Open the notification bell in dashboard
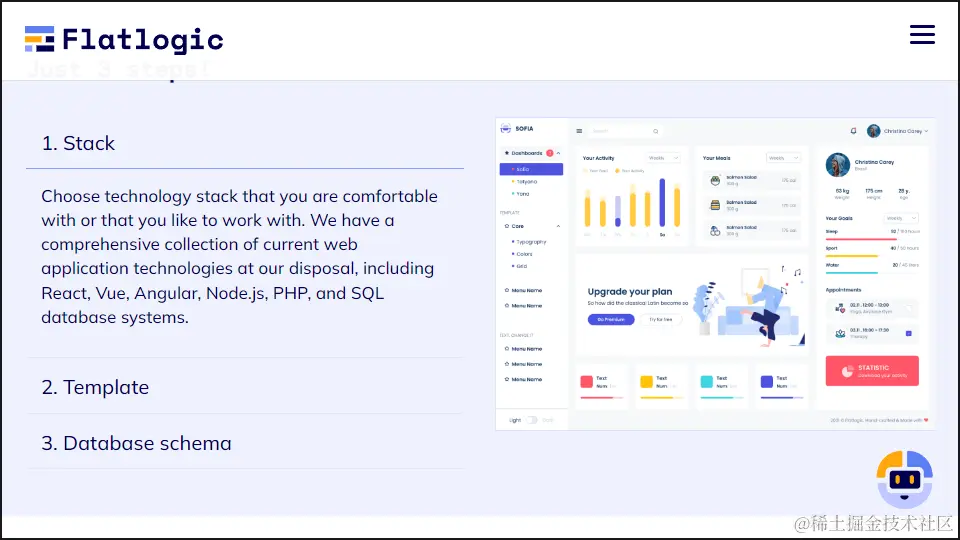The width and height of the screenshot is (960, 540). coord(853,131)
